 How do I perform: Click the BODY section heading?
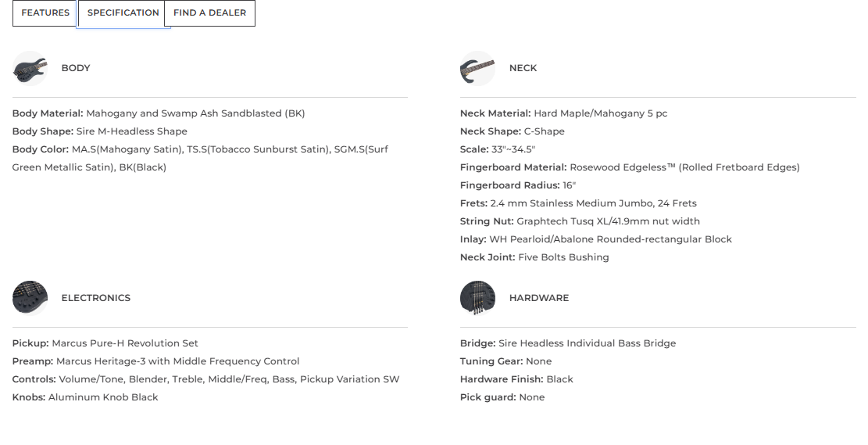[76, 68]
